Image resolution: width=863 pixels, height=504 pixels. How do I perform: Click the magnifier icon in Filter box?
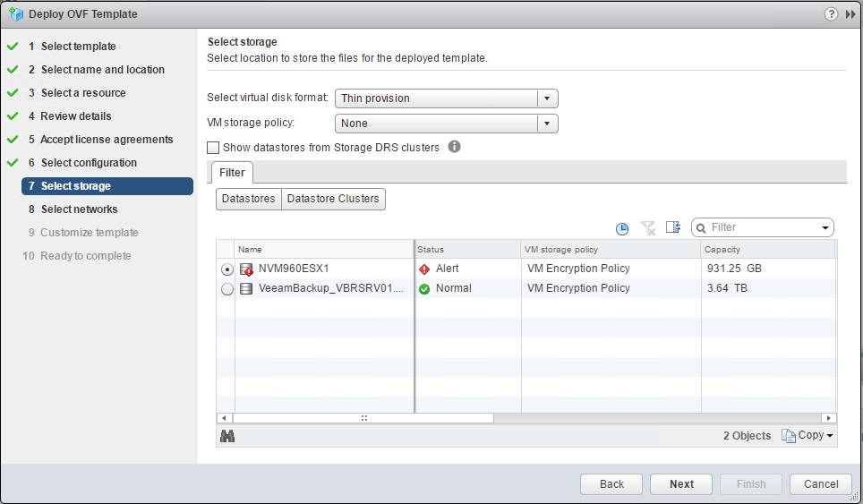click(701, 227)
